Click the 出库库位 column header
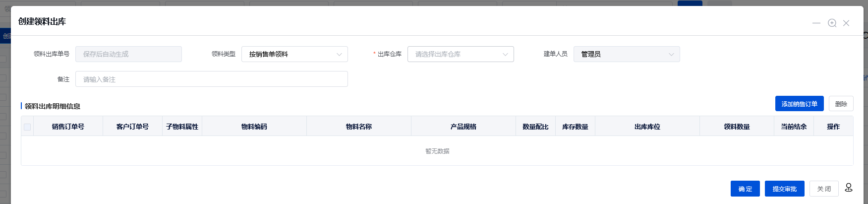Image resolution: width=868 pixels, height=204 pixels. [647, 127]
